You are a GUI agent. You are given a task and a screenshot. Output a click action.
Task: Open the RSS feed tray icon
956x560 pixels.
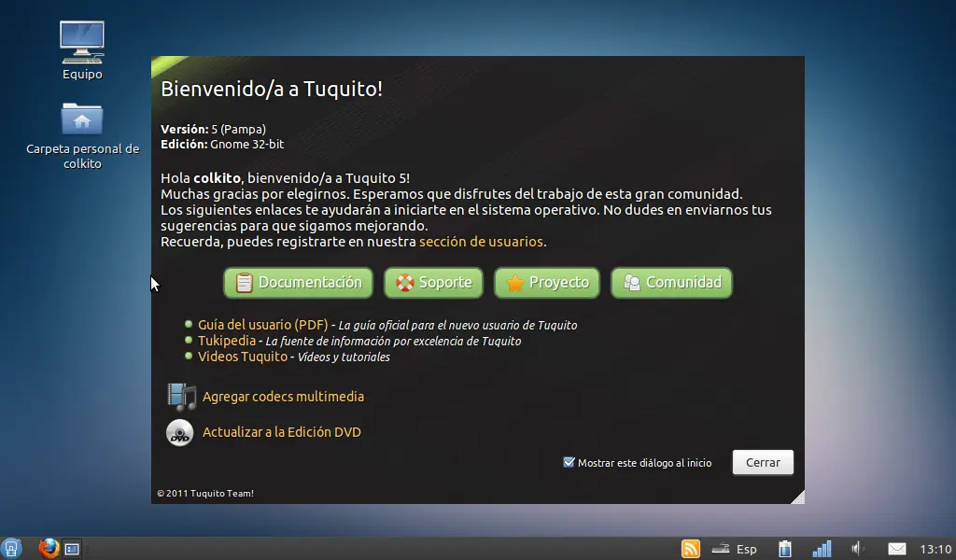[x=690, y=549]
